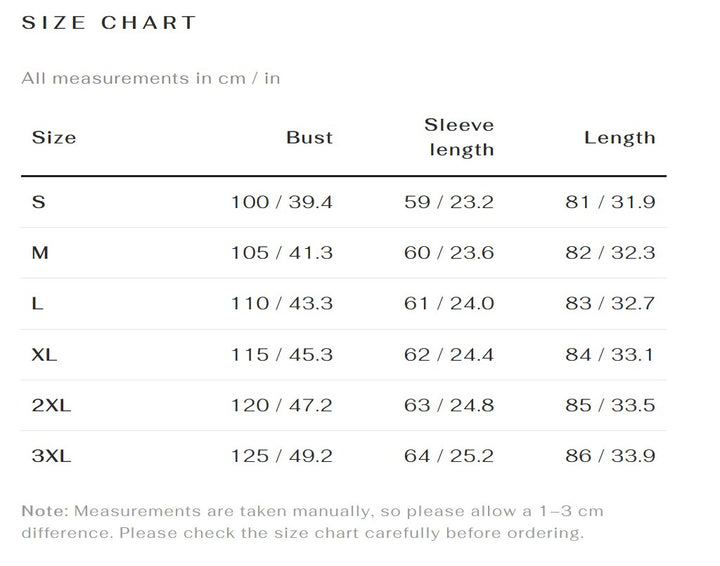Click bust value 100 / 39.4
This screenshot has width=720, height=566.
[x=281, y=202]
